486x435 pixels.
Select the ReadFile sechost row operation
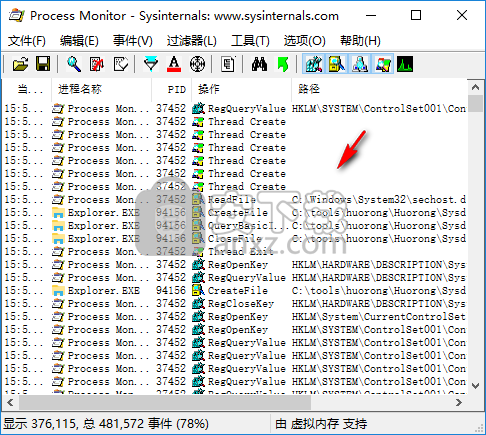click(x=232, y=200)
